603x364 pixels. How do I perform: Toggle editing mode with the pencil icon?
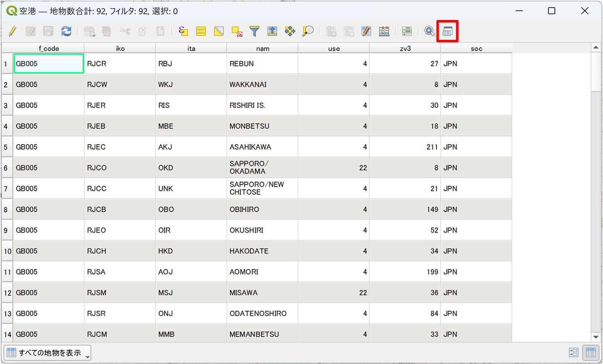12,31
